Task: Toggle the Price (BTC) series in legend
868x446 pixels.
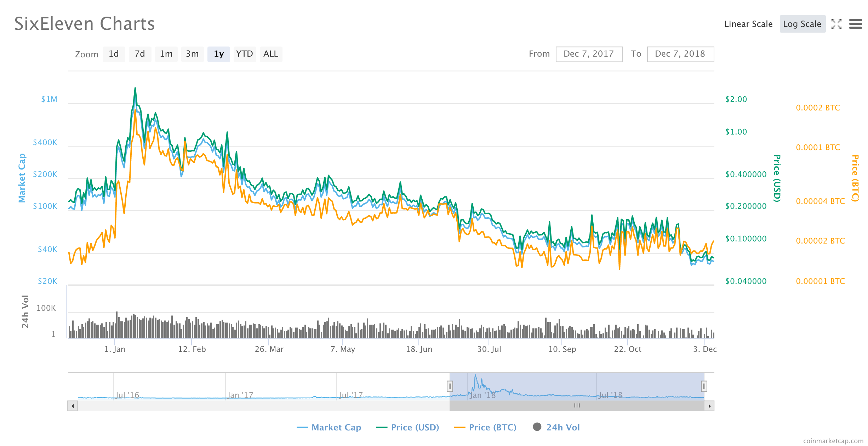Action: tap(485, 428)
